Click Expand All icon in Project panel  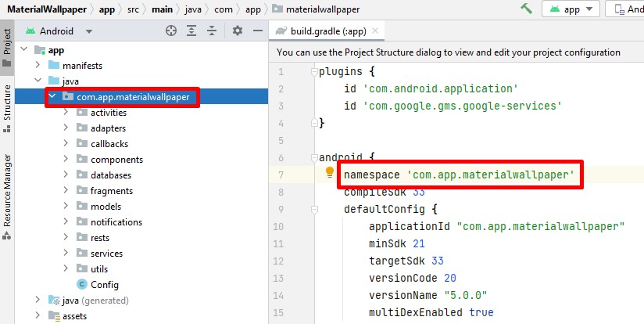[x=191, y=31]
